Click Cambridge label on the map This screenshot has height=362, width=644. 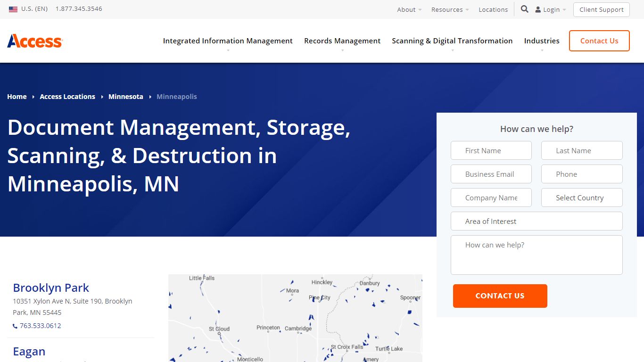click(298, 329)
